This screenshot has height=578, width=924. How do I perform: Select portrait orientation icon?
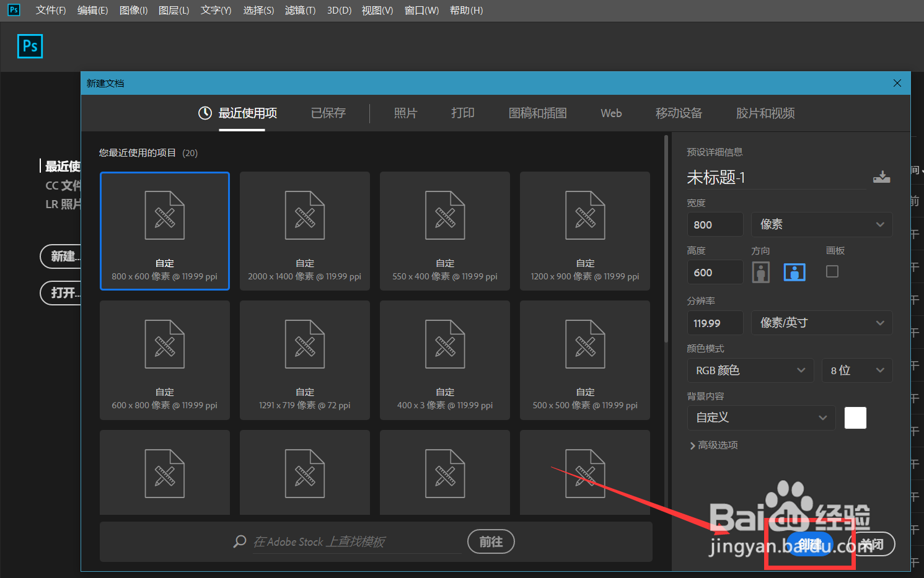[x=760, y=272]
